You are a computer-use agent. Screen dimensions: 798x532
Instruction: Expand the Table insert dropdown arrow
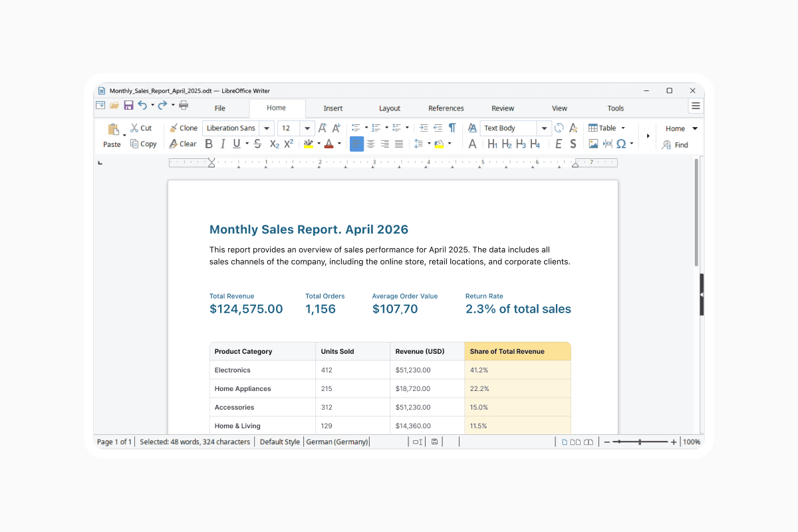pos(623,128)
